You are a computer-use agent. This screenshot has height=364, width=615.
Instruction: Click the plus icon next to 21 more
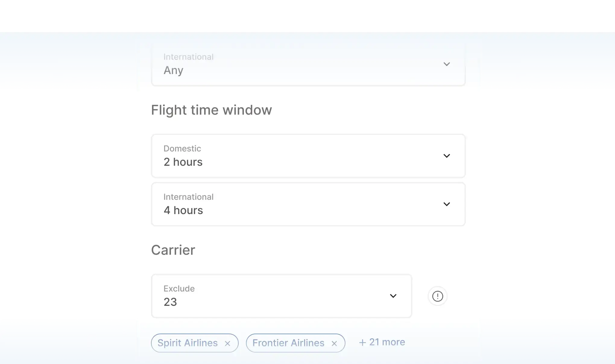(x=362, y=342)
